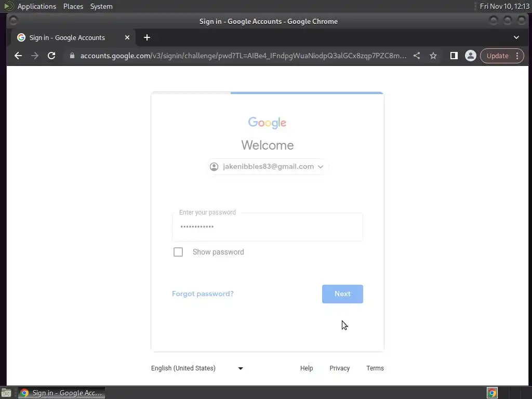
Task: Open the English (United States) language dropdown
Action: pyautogui.click(x=197, y=368)
